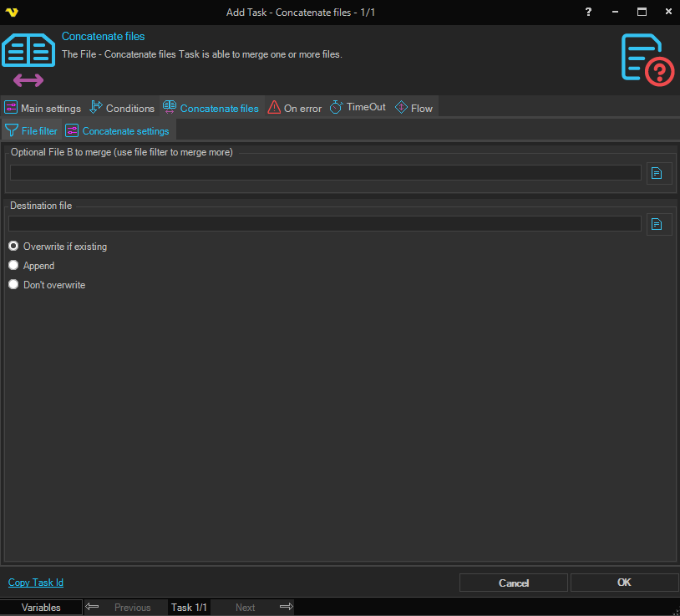The width and height of the screenshot is (680, 616).
Task: Click the left arrow beside Previous
Action: tap(93, 607)
